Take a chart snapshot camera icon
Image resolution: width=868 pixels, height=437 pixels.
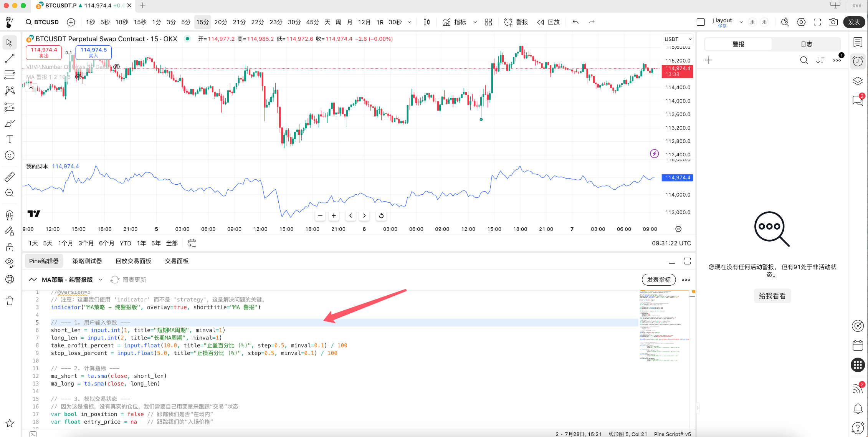tap(833, 22)
